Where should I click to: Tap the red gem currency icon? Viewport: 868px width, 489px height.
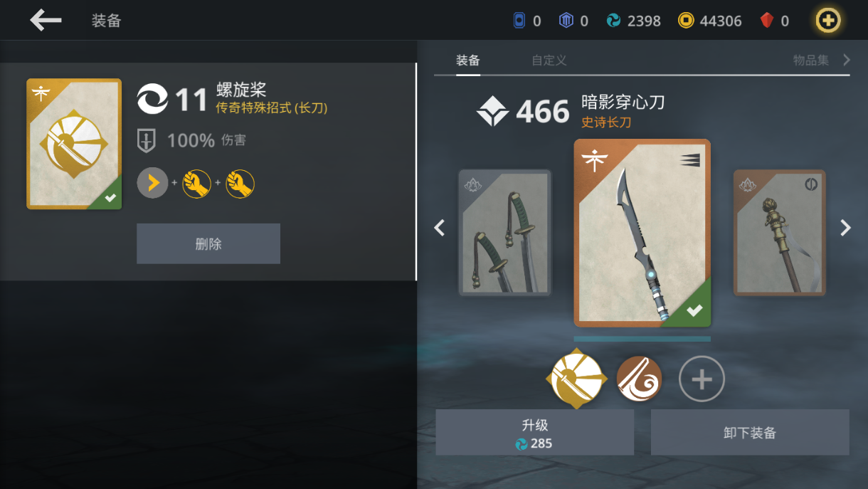pos(766,21)
